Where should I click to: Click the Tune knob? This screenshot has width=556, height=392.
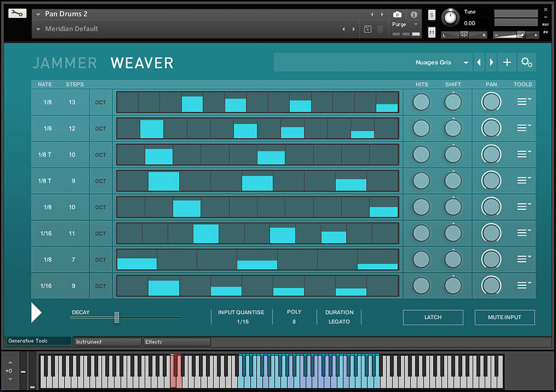[x=450, y=17]
